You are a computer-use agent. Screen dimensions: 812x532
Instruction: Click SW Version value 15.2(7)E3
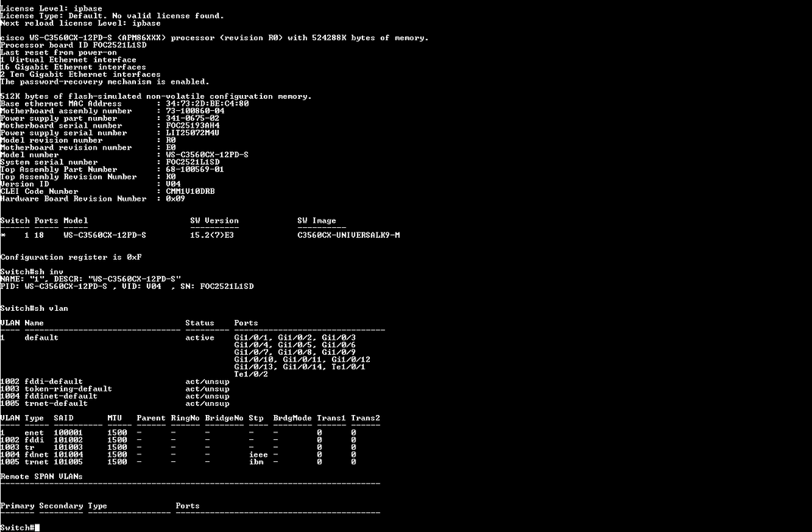(x=212, y=235)
